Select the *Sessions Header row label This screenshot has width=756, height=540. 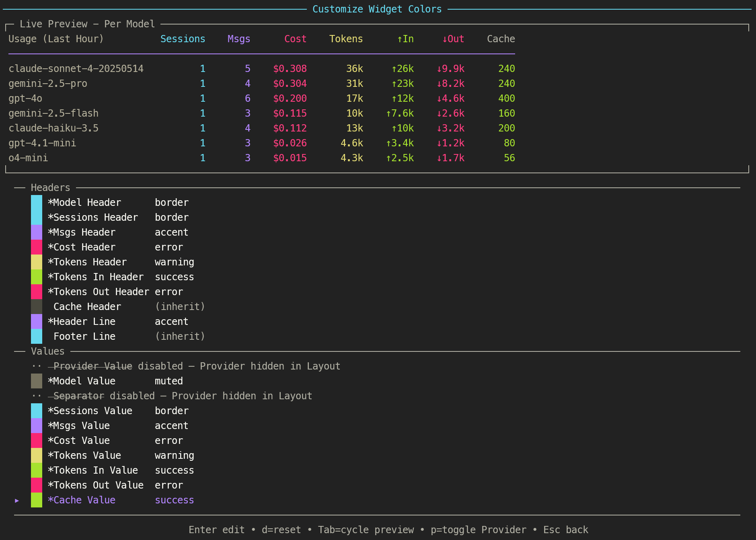click(x=93, y=218)
